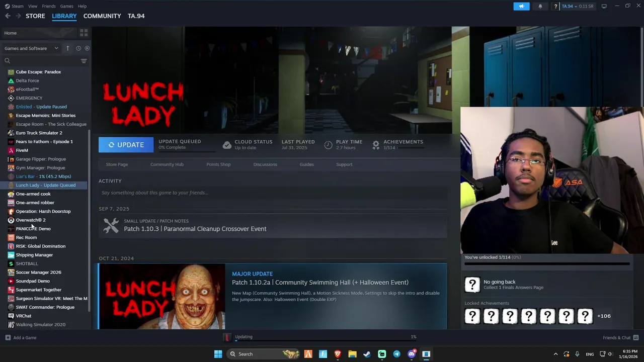Image resolution: width=644 pixels, height=362 pixels.
Task: Click the Add a Game plus icon
Action: [x=8, y=337]
